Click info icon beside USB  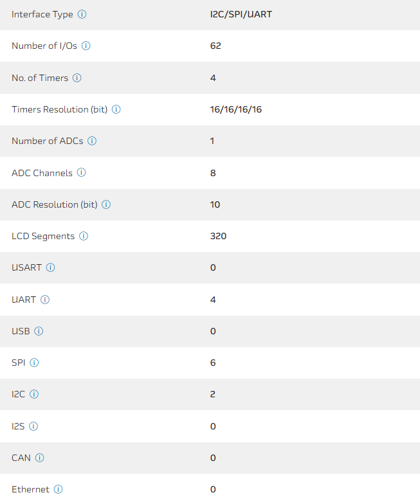pos(39,331)
